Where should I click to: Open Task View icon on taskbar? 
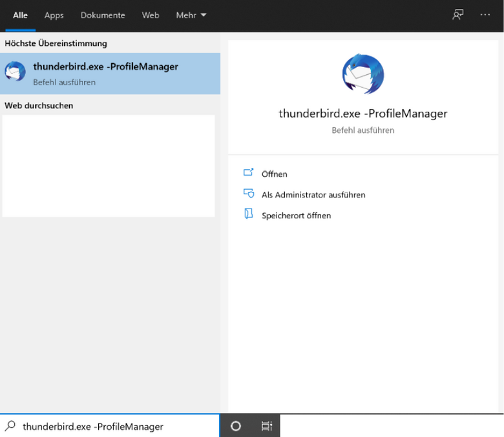pyautogui.click(x=266, y=426)
